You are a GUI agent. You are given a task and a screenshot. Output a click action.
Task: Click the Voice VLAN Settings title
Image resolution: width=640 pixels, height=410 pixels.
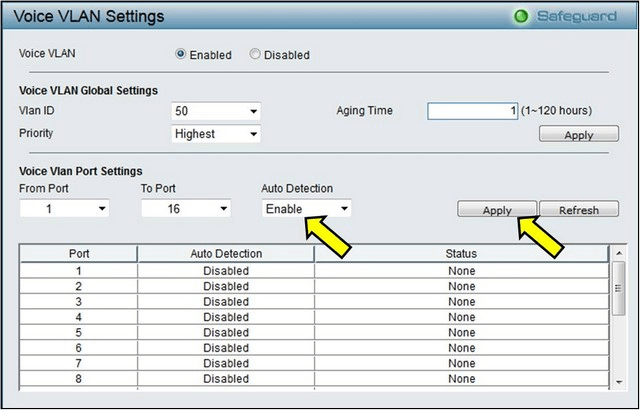point(89,16)
